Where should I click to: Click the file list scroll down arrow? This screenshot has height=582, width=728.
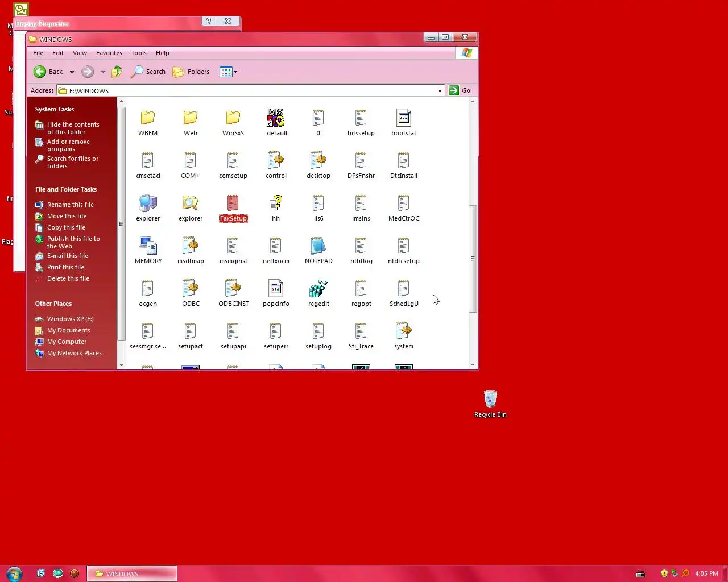(473, 365)
